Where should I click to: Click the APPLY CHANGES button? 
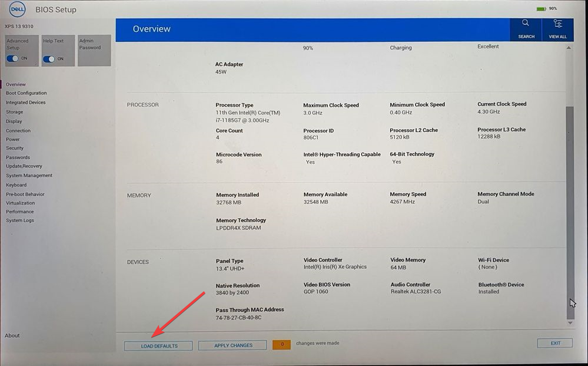click(x=232, y=345)
